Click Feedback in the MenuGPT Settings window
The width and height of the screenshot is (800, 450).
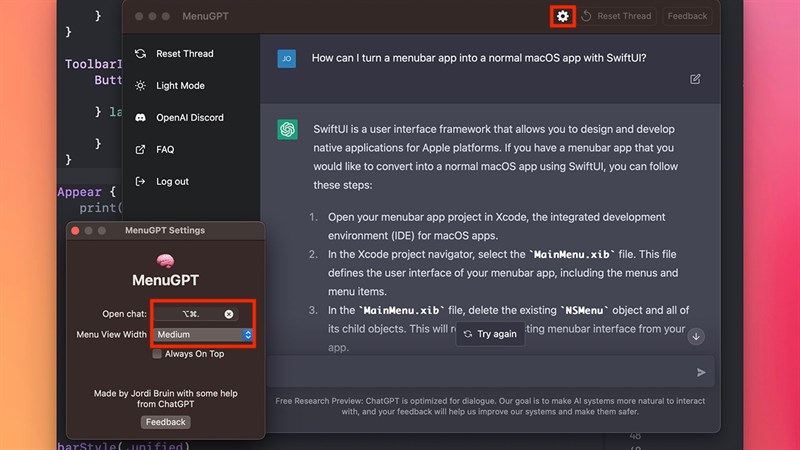point(165,422)
